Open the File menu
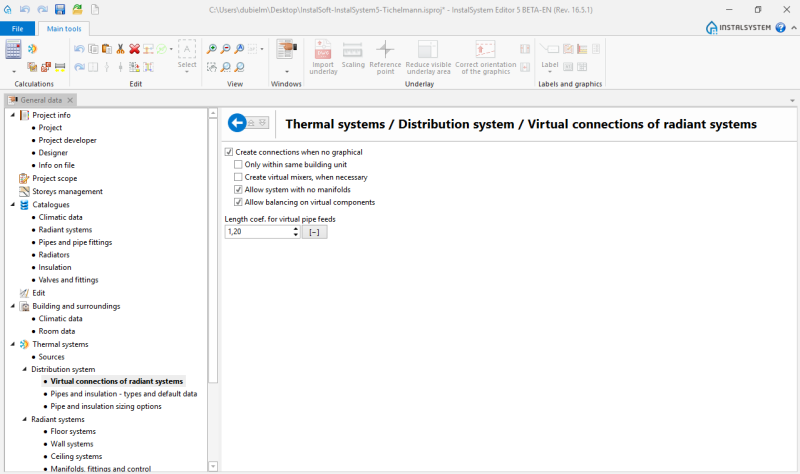 [x=17, y=29]
